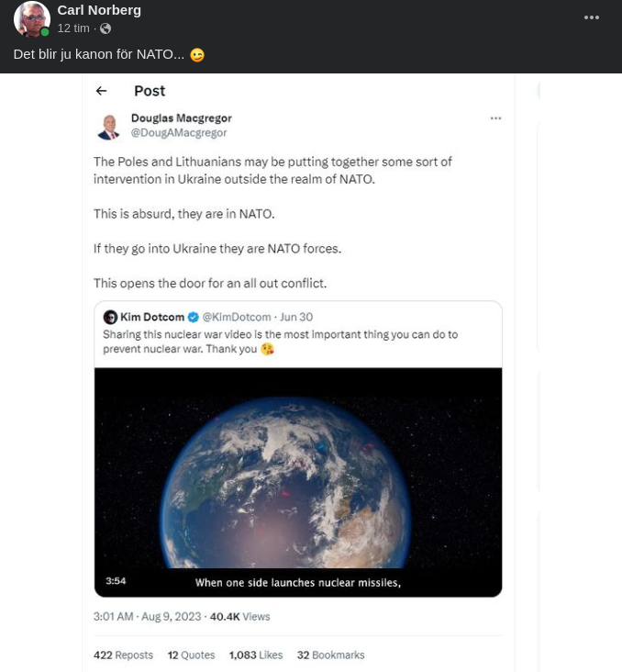
Task: Click the 3:54 video duration label
Action: [x=116, y=581]
